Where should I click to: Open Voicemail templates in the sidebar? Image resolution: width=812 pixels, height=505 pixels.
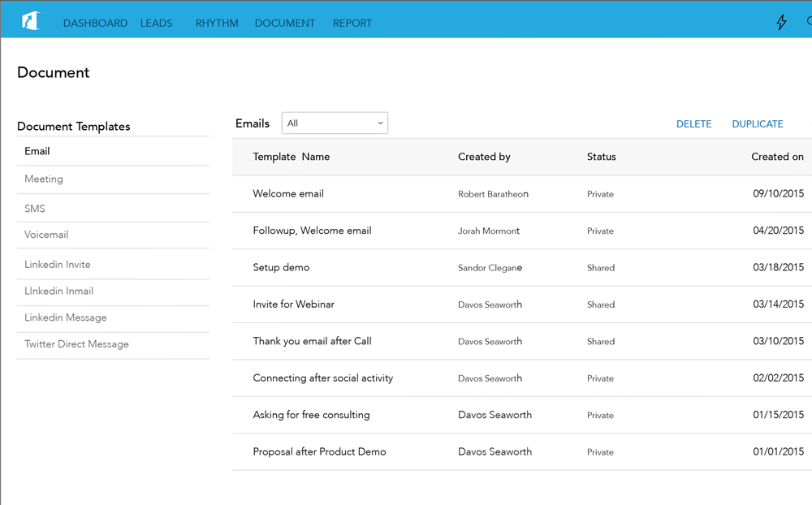coord(46,235)
